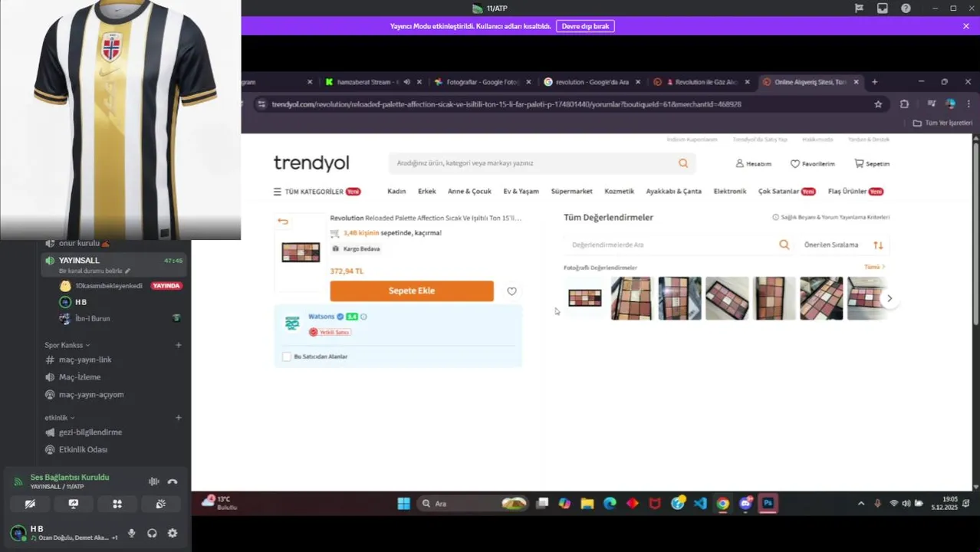This screenshot has height=552, width=980.
Task: Open product palette thumbnail image
Action: (x=301, y=252)
